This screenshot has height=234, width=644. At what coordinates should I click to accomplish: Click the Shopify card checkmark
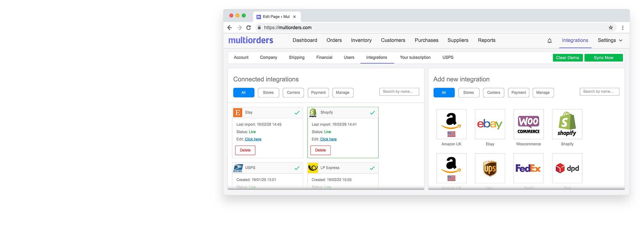(372, 113)
